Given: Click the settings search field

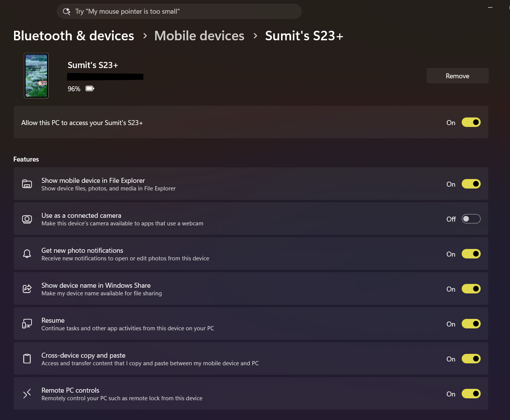Looking at the screenshot, I should click(179, 11).
